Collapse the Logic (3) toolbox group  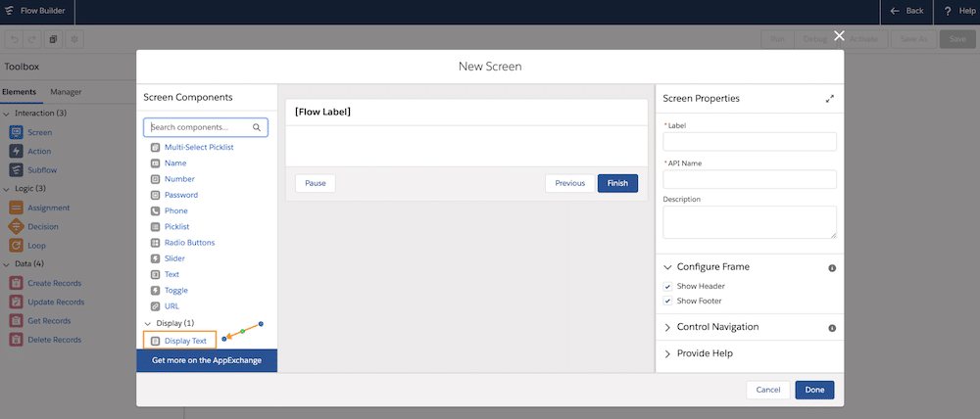coord(6,188)
